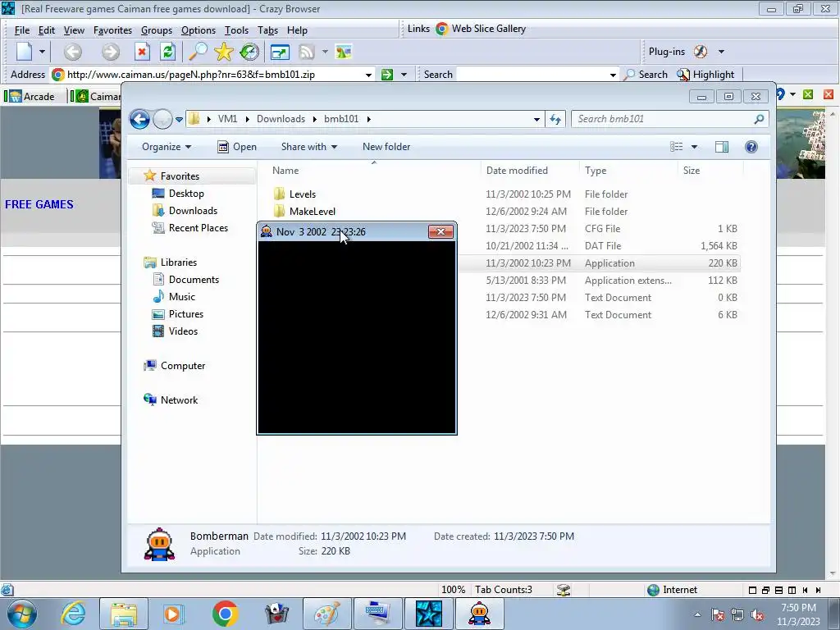
Task: Open the Favorites menu in Crazy Browser
Action: (x=112, y=30)
